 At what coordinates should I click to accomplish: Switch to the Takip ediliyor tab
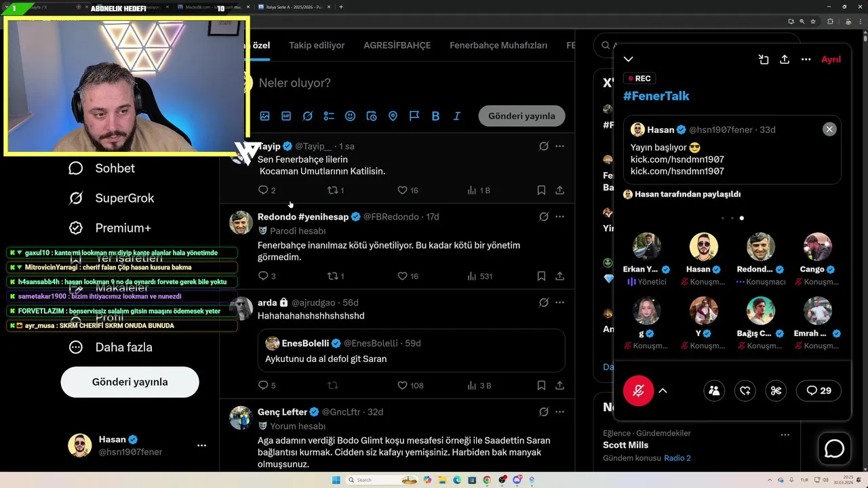(x=317, y=45)
